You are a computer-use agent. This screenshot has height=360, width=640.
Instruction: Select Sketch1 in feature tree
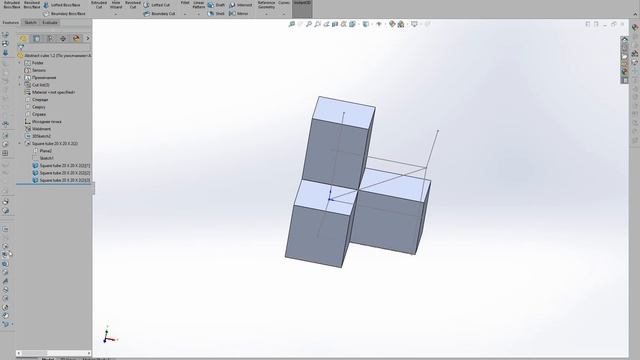[x=46, y=158]
